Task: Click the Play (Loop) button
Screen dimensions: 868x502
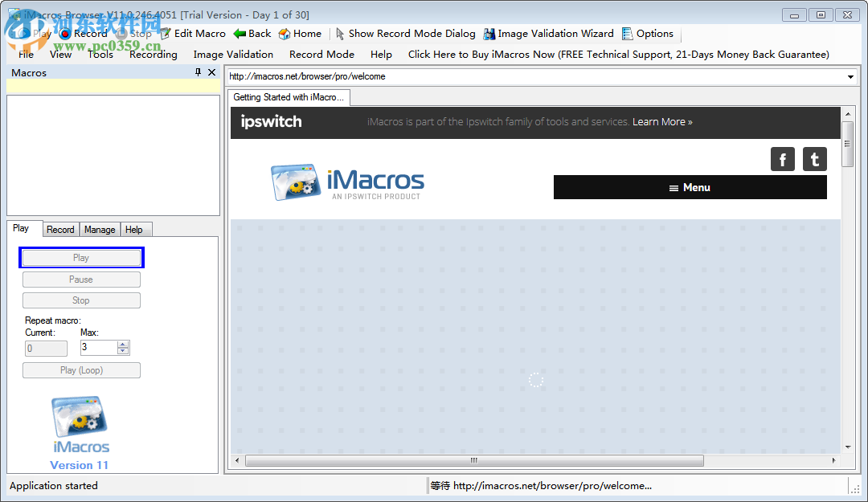Action: click(x=81, y=370)
